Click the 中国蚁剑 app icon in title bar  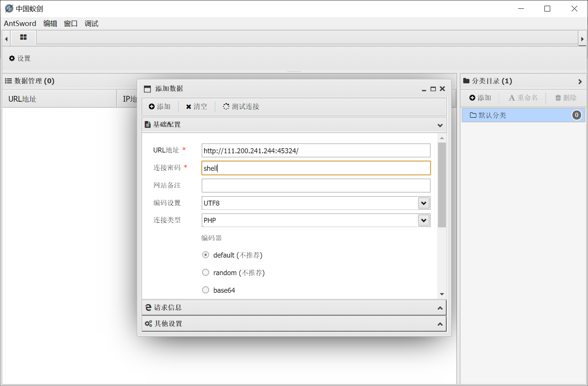click(9, 8)
